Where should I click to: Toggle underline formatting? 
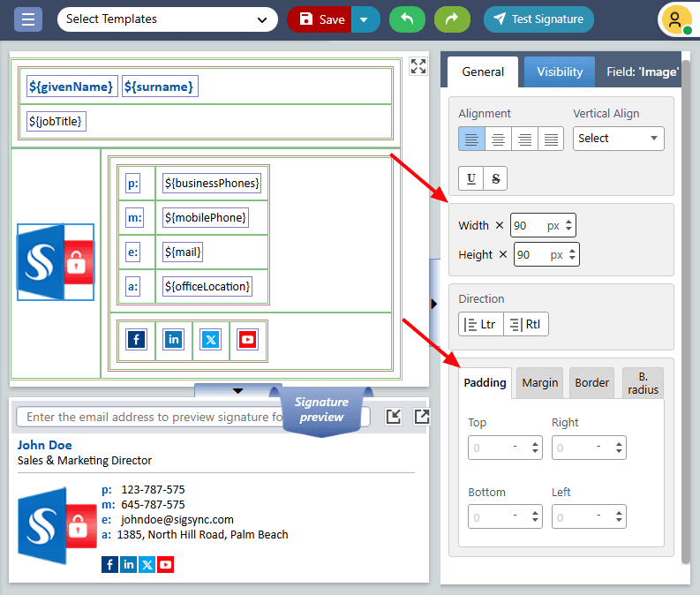point(471,178)
